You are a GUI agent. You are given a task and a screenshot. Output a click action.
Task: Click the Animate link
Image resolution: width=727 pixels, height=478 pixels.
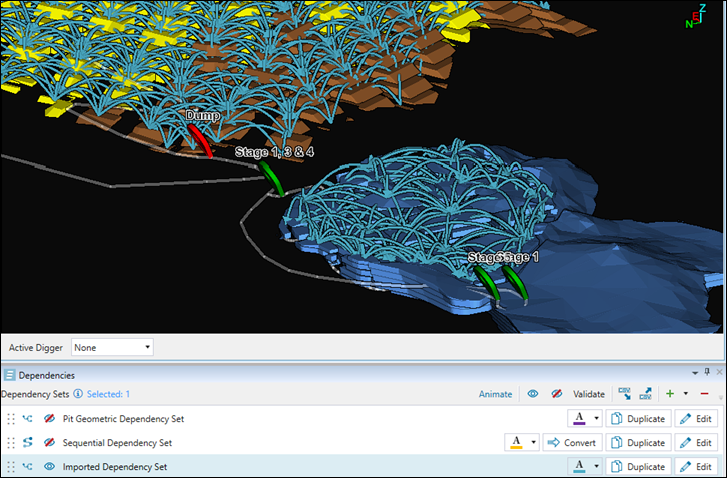495,394
